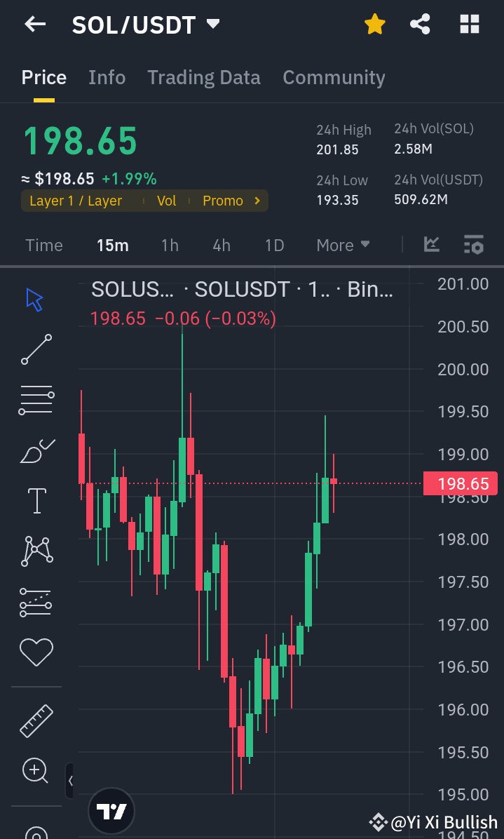The width and height of the screenshot is (504, 839).
Task: Expand the More timeframe options
Action: coord(343,245)
